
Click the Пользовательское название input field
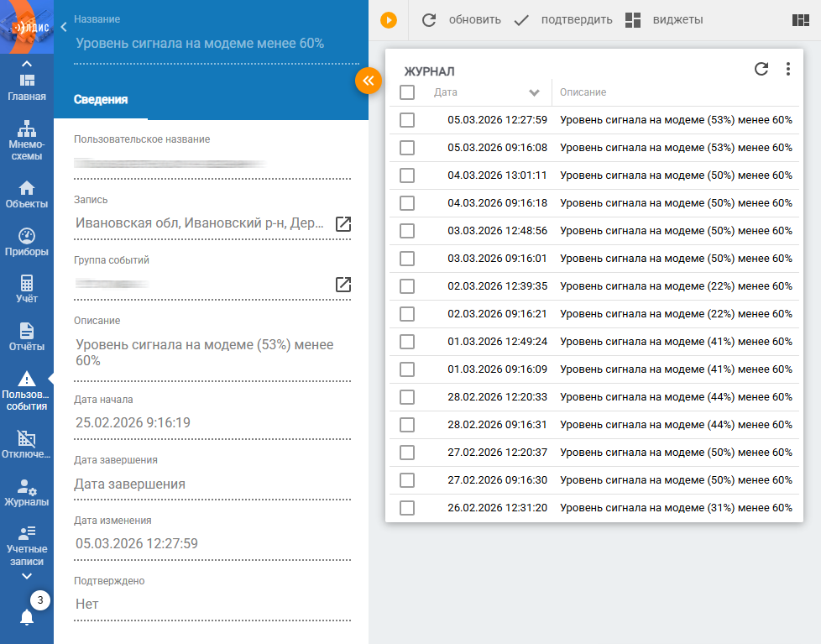click(x=212, y=164)
